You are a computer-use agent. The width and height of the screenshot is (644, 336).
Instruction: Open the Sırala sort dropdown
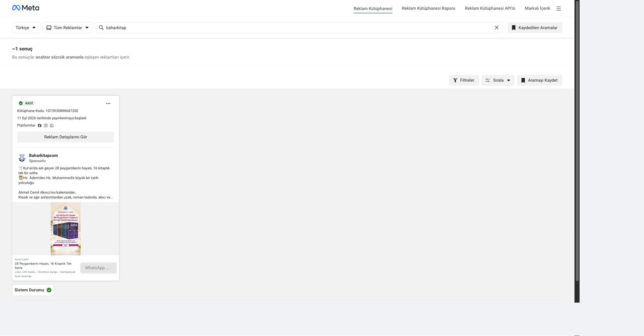pyautogui.click(x=498, y=80)
